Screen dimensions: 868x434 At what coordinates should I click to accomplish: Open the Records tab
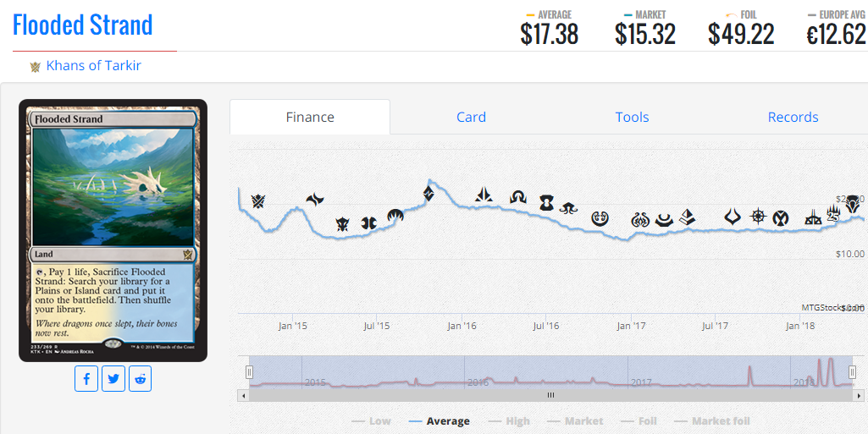point(793,118)
